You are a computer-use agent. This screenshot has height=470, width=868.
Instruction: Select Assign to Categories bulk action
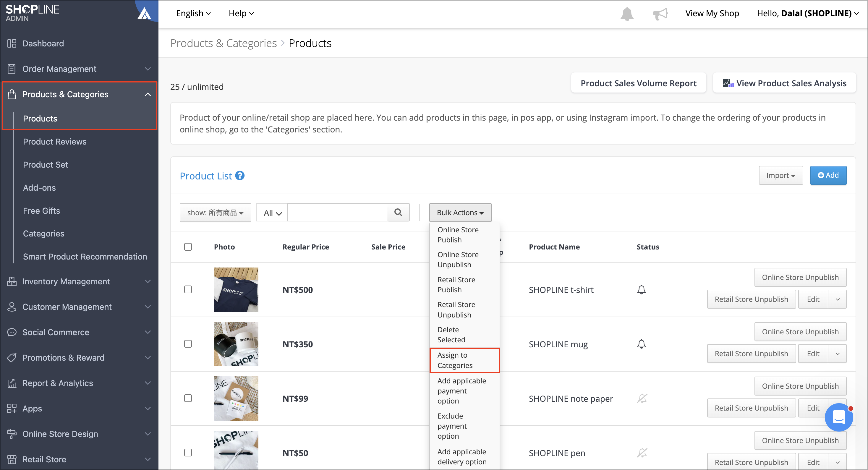pyautogui.click(x=465, y=360)
